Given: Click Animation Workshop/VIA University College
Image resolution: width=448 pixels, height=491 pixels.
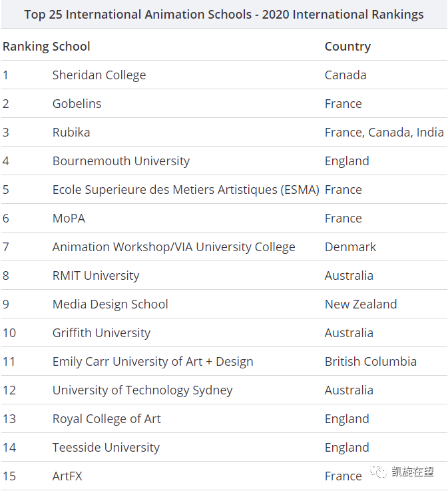Looking at the screenshot, I should tap(174, 247).
